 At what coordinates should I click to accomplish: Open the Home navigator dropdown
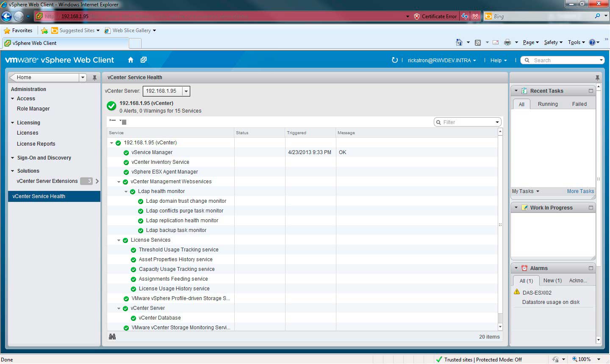pos(83,77)
